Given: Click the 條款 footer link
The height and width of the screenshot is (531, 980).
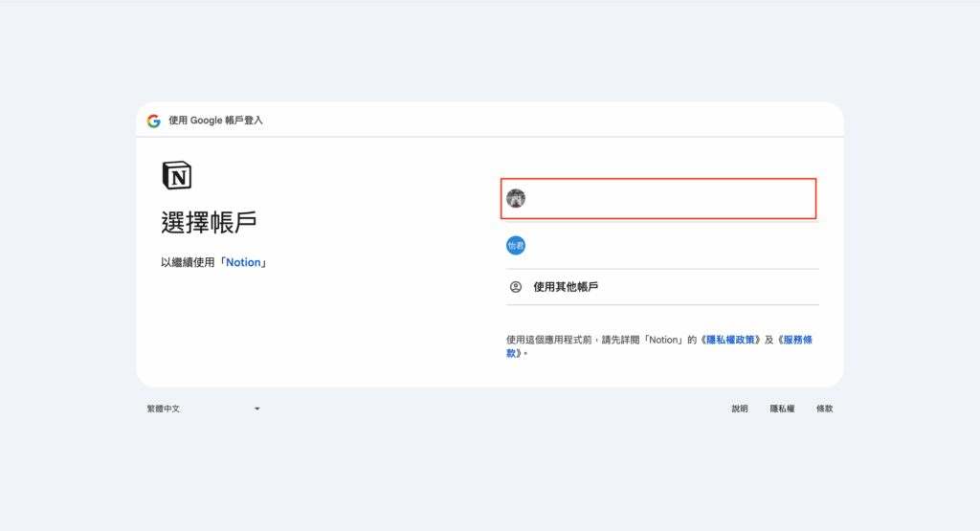Looking at the screenshot, I should (824, 409).
